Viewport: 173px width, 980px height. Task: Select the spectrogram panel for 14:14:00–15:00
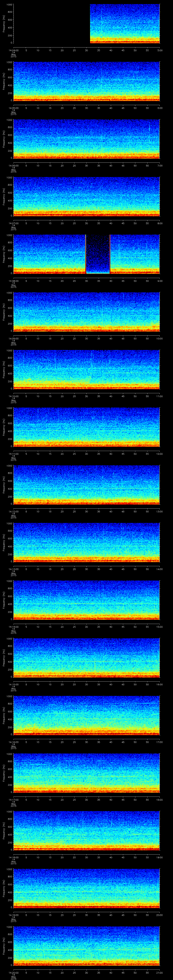(87, 600)
